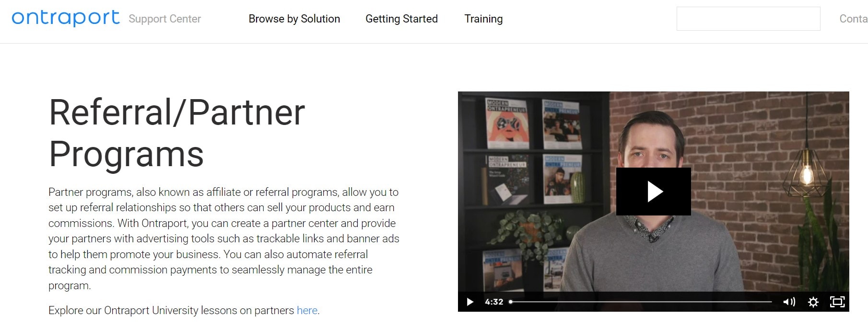
Task: Click the large play button overlay on video
Action: (x=653, y=192)
